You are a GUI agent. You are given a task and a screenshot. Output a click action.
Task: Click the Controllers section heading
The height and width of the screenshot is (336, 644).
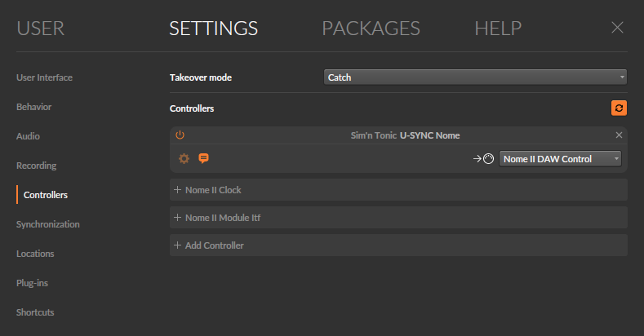click(191, 108)
